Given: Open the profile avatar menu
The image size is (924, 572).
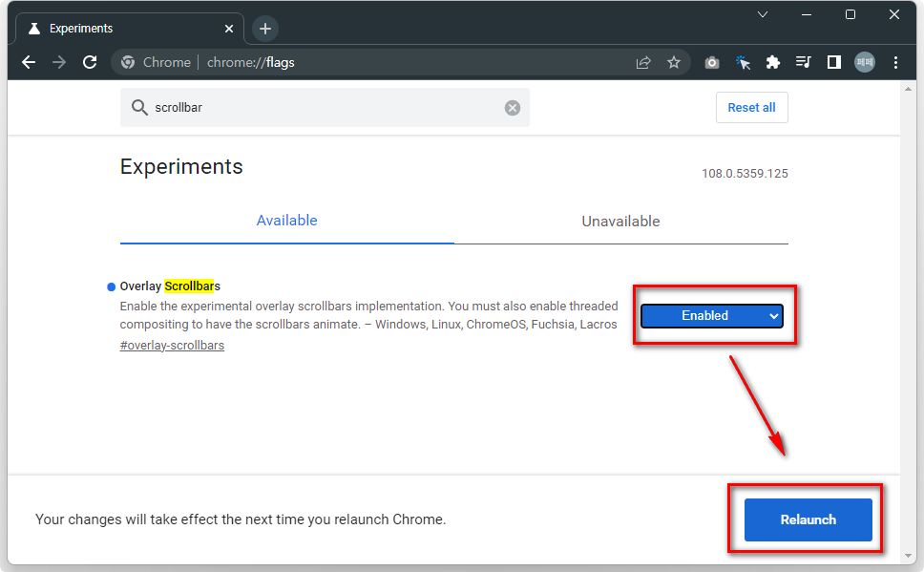Looking at the screenshot, I should 865,62.
